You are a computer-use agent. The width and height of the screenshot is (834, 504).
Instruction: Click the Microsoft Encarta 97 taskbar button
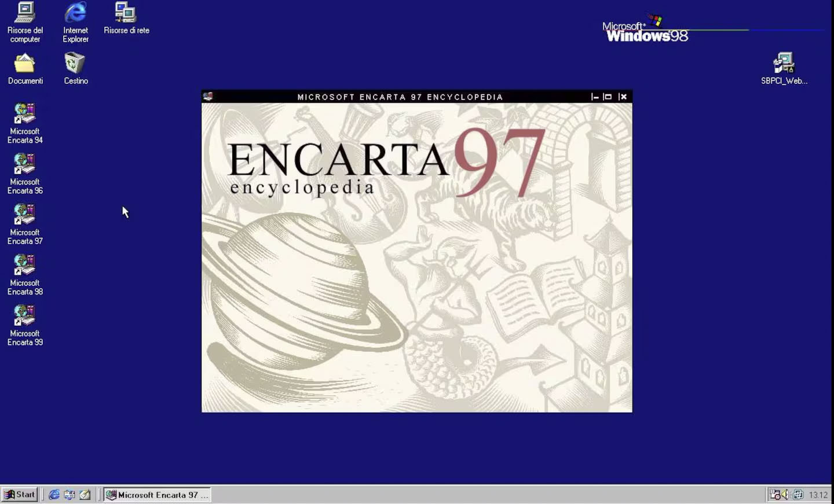pos(157,495)
